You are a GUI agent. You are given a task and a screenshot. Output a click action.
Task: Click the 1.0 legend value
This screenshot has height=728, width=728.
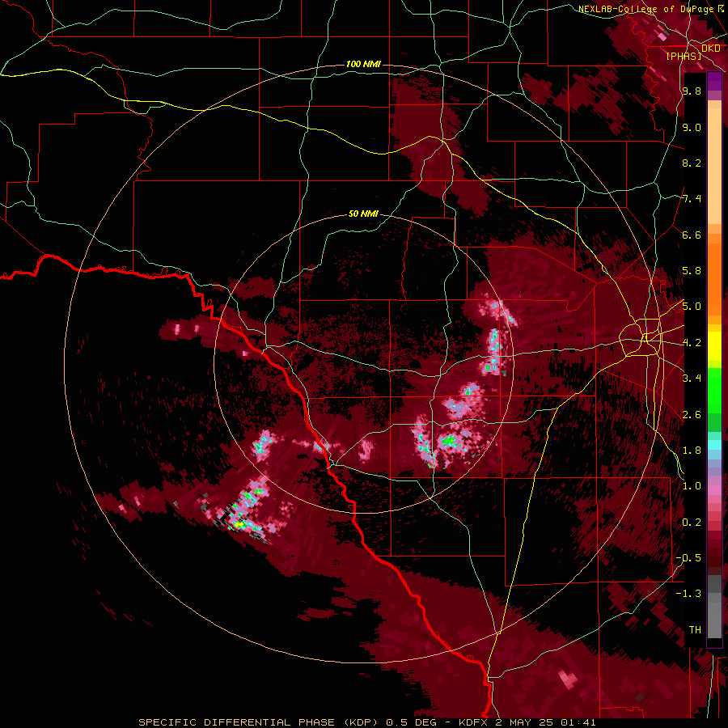pos(692,486)
